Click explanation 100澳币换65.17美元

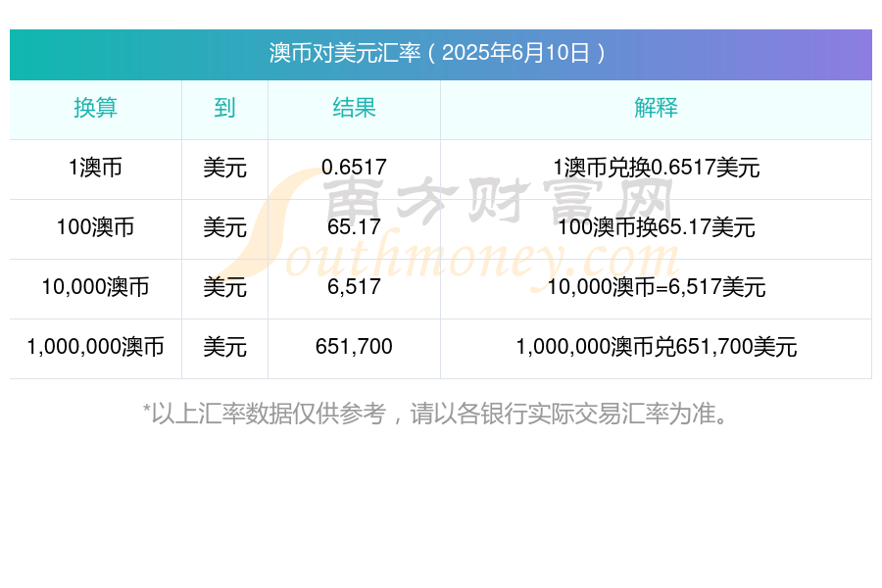pyautogui.click(x=656, y=227)
